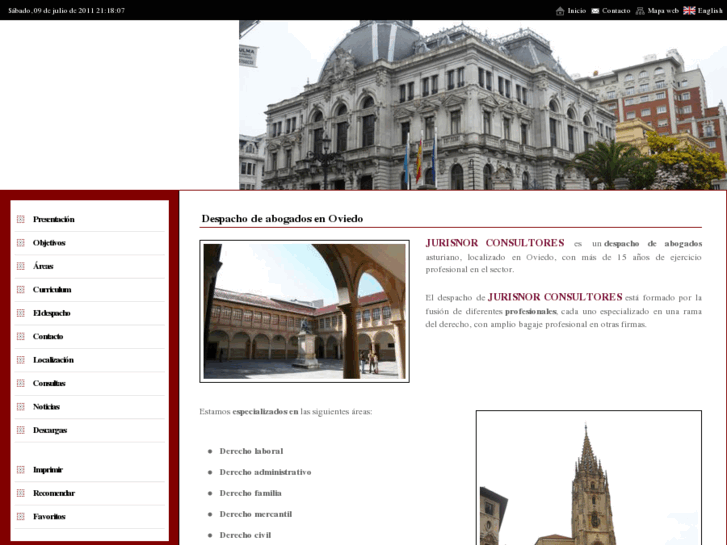The height and width of the screenshot is (545, 727).
Task: Click the date and time text
Action: pyautogui.click(x=66, y=11)
